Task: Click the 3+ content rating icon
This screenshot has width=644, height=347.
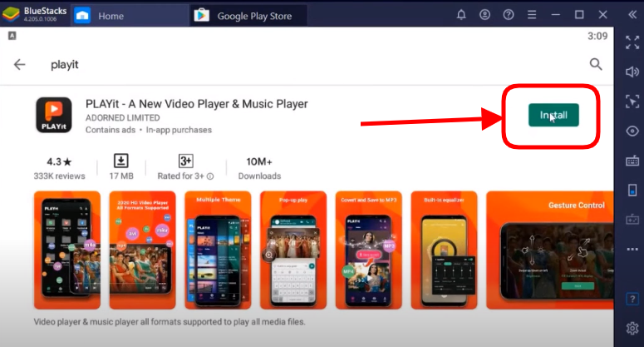Action: click(x=185, y=161)
